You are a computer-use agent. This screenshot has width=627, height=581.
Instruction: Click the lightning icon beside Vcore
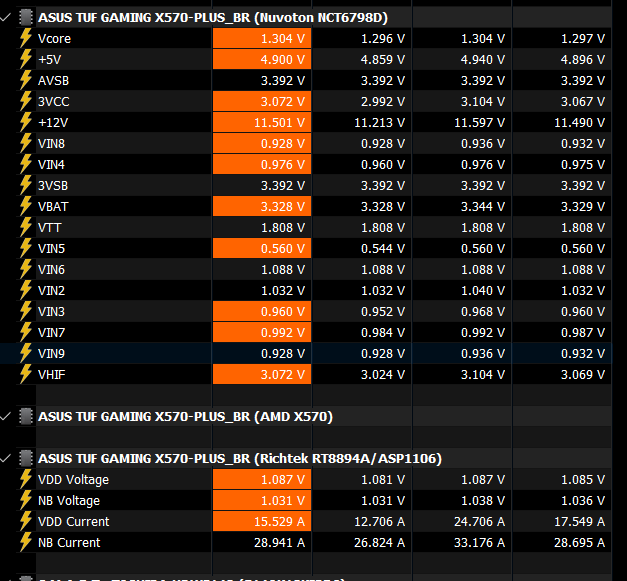[26, 38]
